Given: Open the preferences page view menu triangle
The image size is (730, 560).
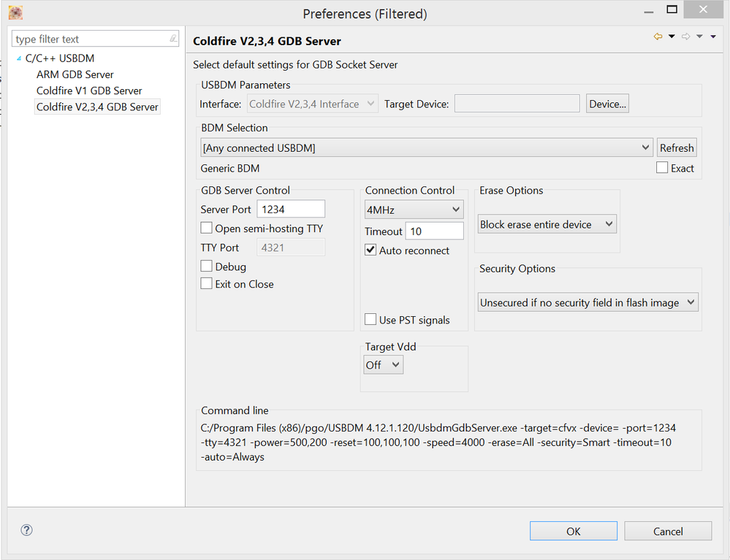Looking at the screenshot, I should tap(712, 37).
